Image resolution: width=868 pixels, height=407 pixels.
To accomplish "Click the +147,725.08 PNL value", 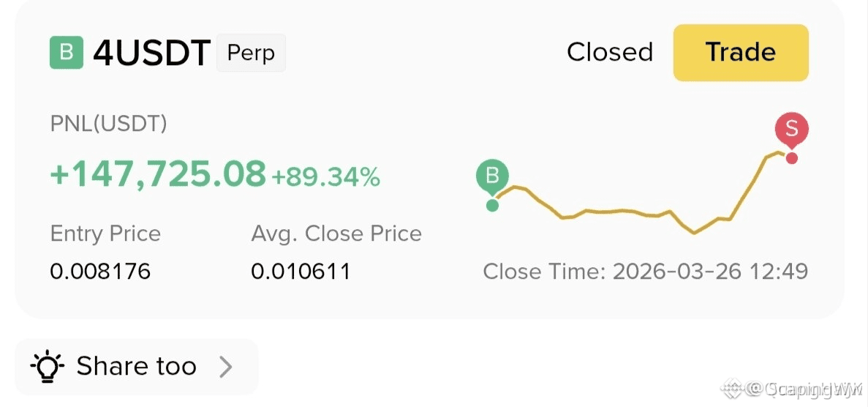I will click(x=158, y=173).
